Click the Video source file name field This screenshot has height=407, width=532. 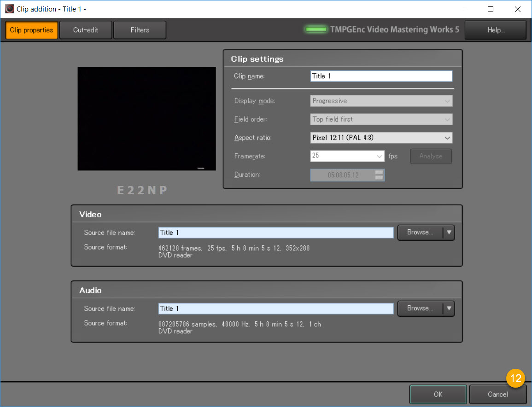click(276, 233)
